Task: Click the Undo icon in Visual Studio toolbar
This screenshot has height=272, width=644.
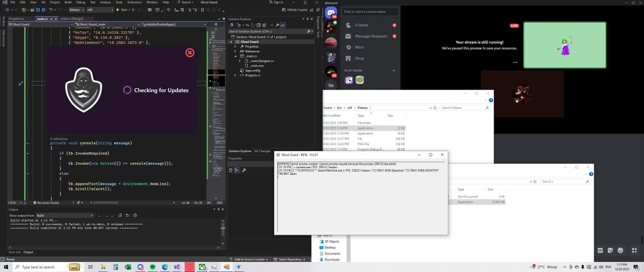Action: tap(52, 10)
